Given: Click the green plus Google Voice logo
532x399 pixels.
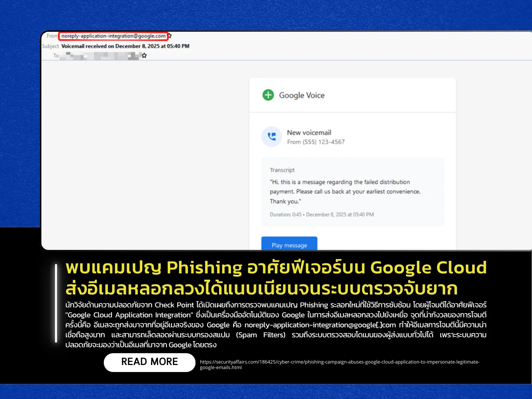Looking at the screenshot, I should click(x=268, y=95).
